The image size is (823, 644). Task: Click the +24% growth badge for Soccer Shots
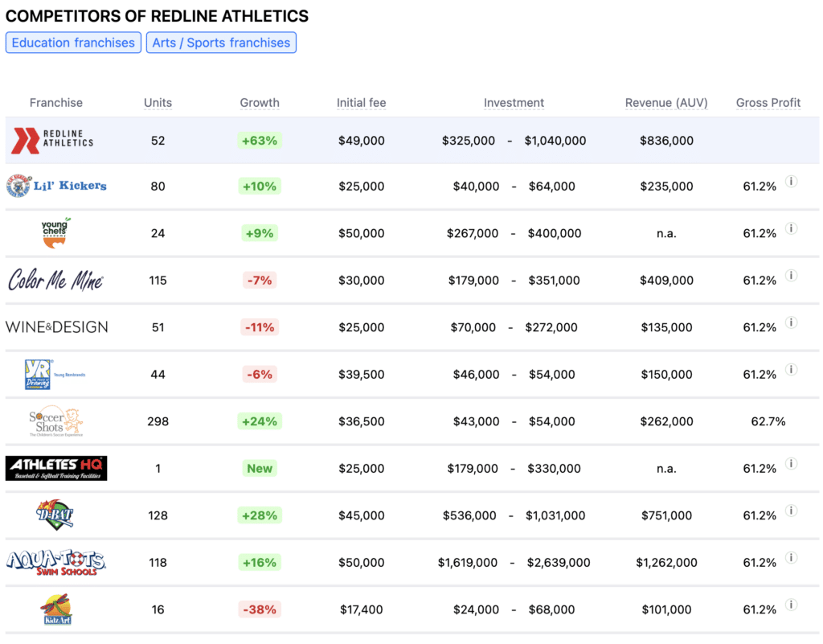[260, 421]
